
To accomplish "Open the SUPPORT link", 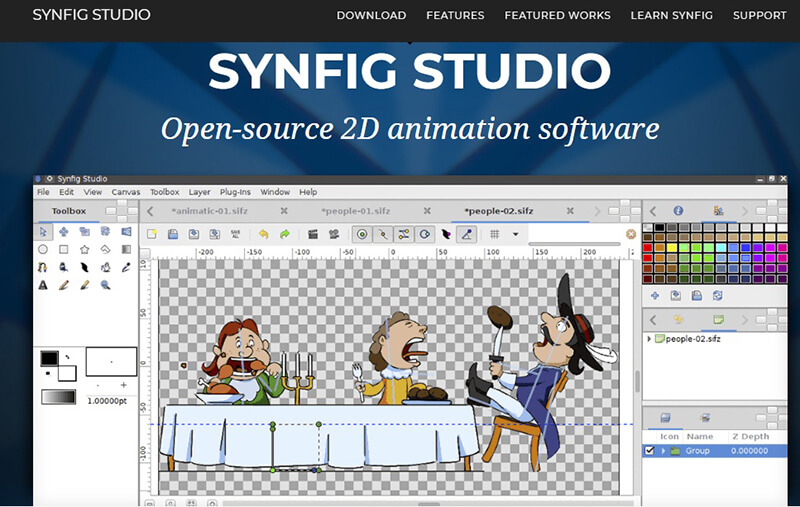I will tap(760, 15).
